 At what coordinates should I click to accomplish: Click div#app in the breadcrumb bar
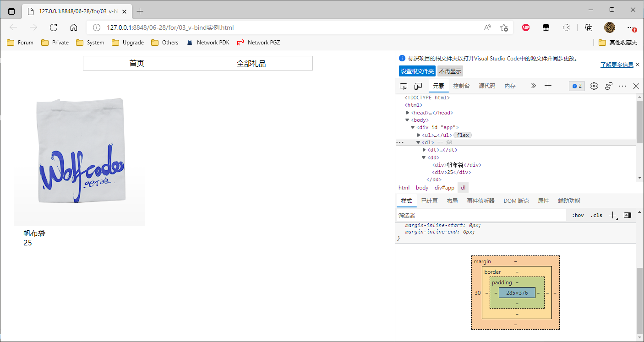click(x=444, y=188)
